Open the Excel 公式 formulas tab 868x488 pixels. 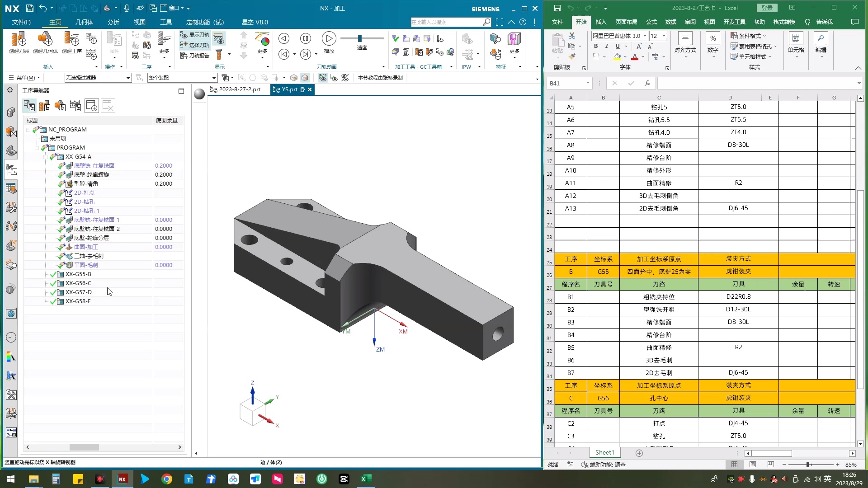pos(651,22)
